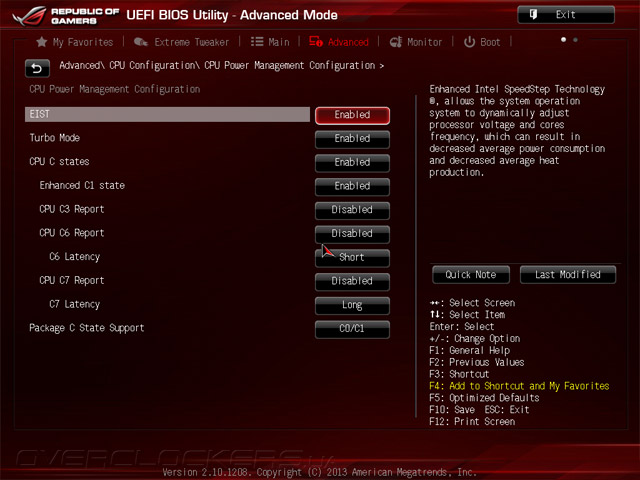
Task: Select the CPU C3 Report label
Action: point(72,209)
